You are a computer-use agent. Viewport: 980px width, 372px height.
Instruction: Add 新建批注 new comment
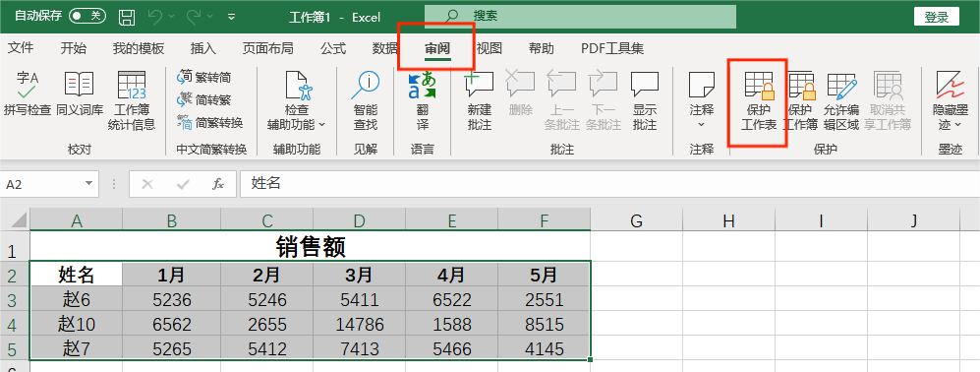pos(480,100)
